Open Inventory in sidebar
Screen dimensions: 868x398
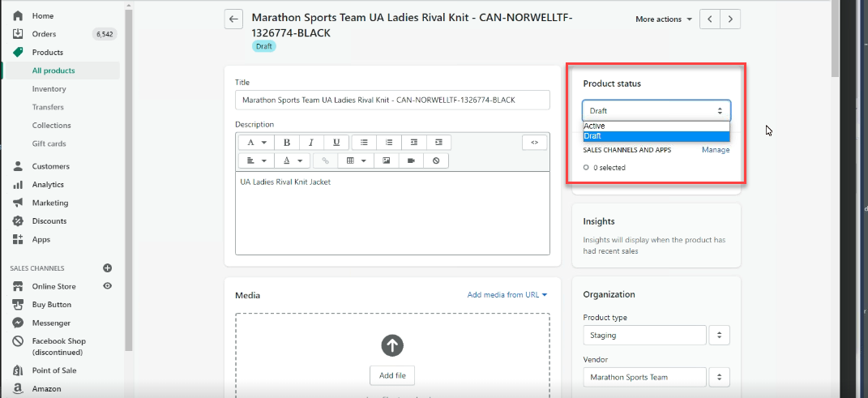(49, 88)
